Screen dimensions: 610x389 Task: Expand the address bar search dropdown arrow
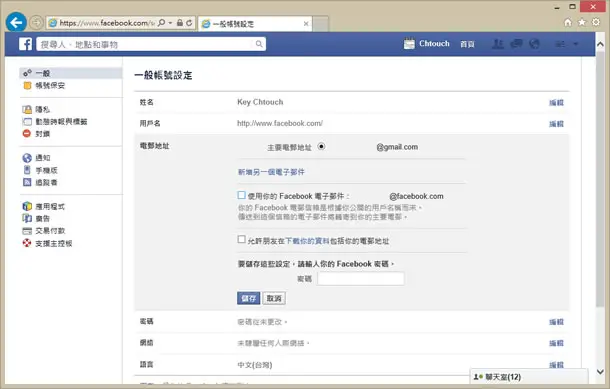pos(170,23)
